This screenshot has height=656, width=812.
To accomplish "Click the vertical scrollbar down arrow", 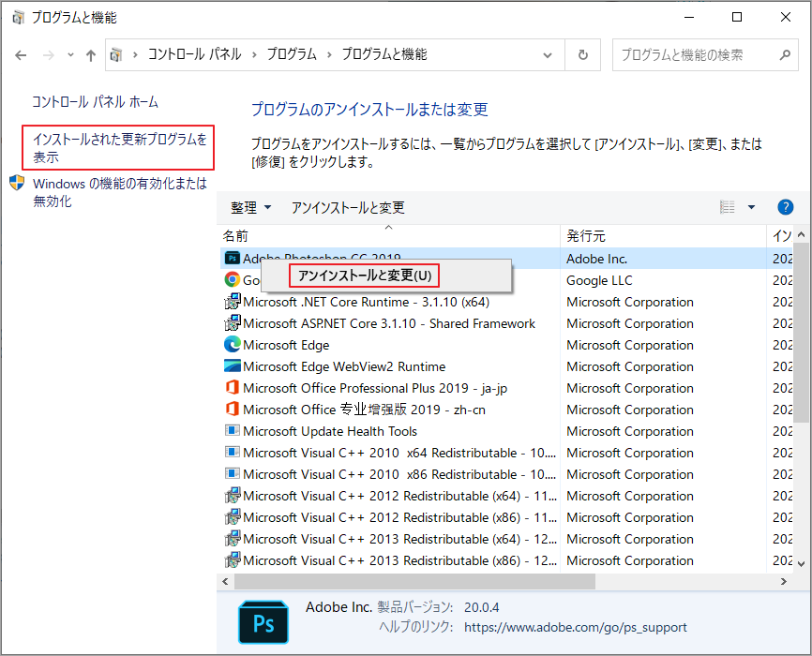I will pos(801,564).
